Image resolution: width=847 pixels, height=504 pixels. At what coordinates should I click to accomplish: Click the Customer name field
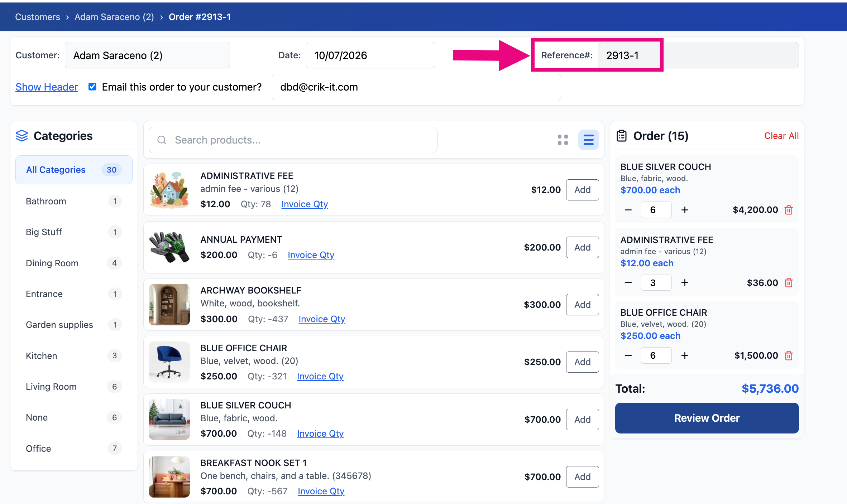(147, 55)
